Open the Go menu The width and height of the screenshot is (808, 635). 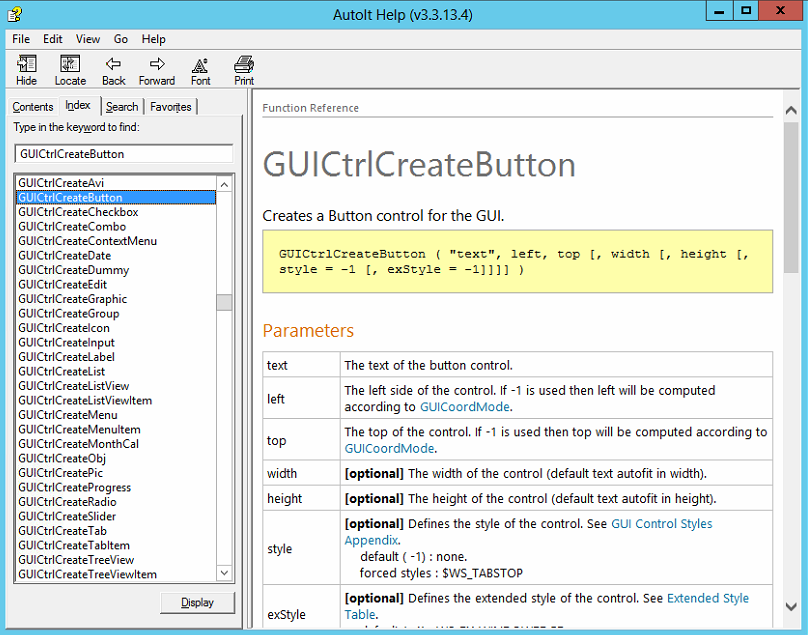[121, 39]
